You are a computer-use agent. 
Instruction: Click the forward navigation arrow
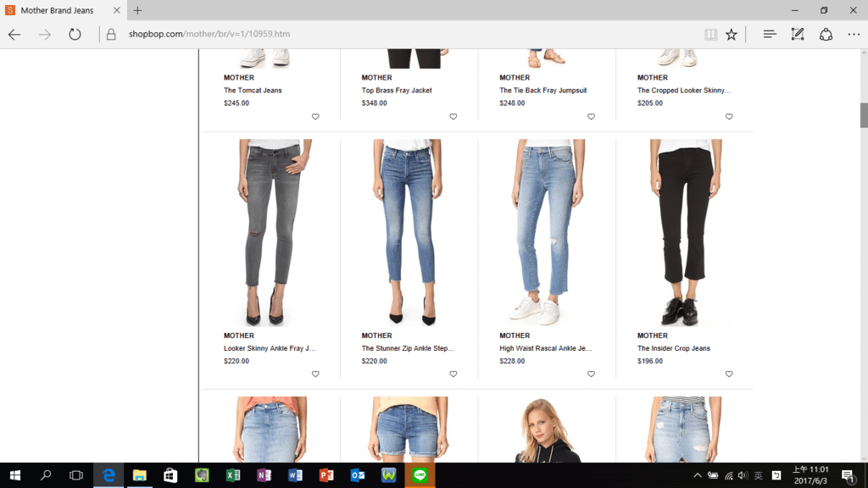pos(44,34)
